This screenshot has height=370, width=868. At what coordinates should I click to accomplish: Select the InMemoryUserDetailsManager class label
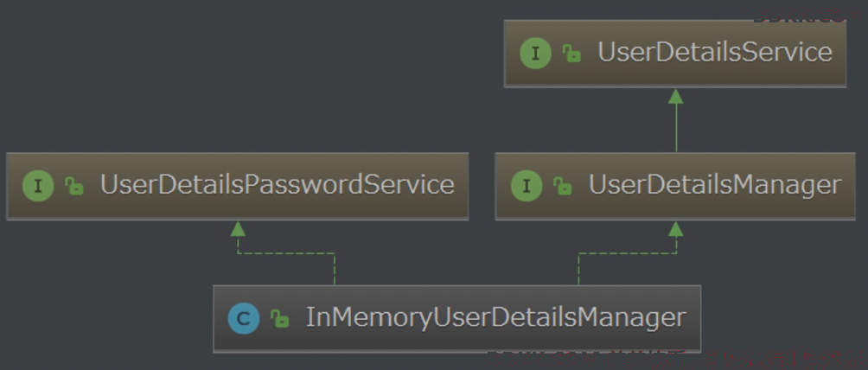496,318
